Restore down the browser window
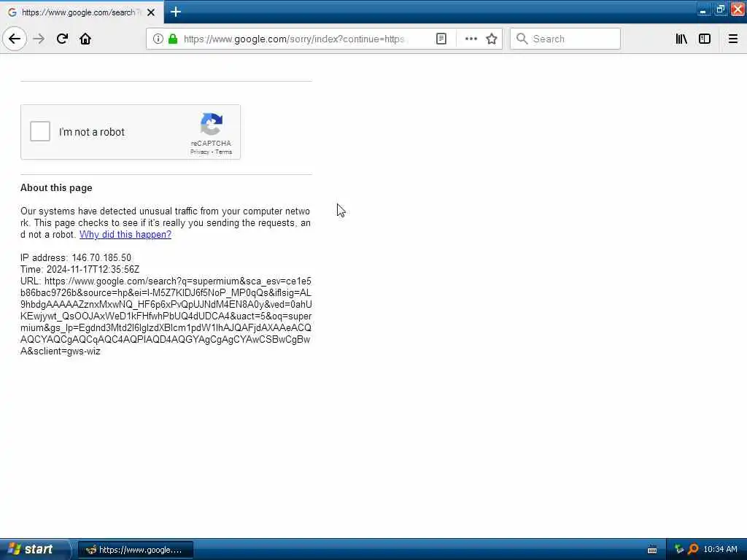Viewport: 747px width, 560px height. [720, 9]
